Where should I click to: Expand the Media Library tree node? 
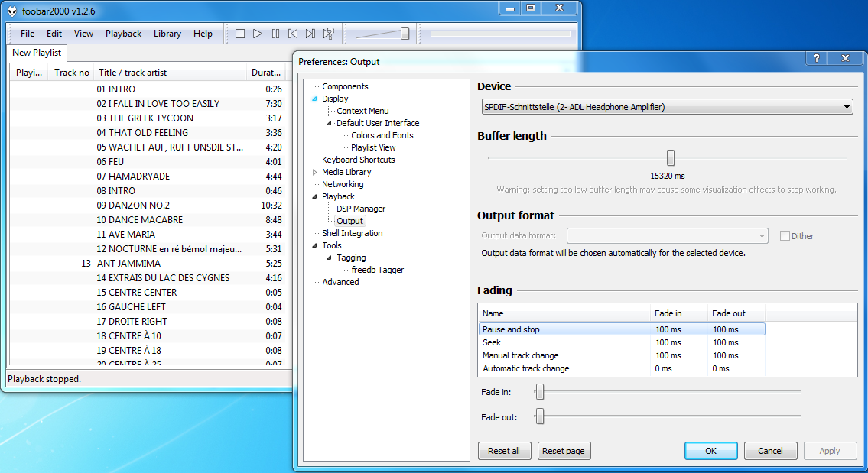pyautogui.click(x=314, y=173)
